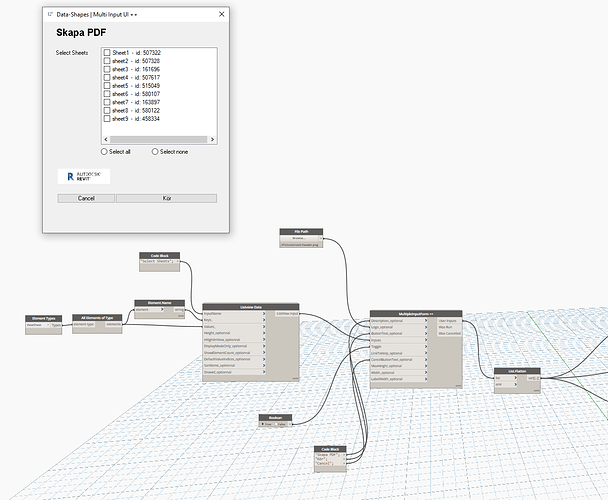Screen dimensions: 608x500
Task: Click the SortItems_optional port on ListView Data
Action: (x=234, y=365)
